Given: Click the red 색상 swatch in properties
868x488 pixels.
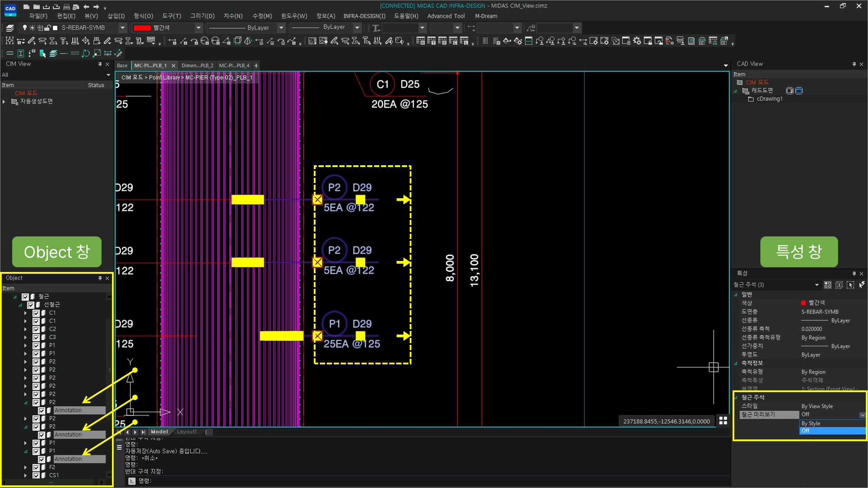Looking at the screenshot, I should coord(803,303).
